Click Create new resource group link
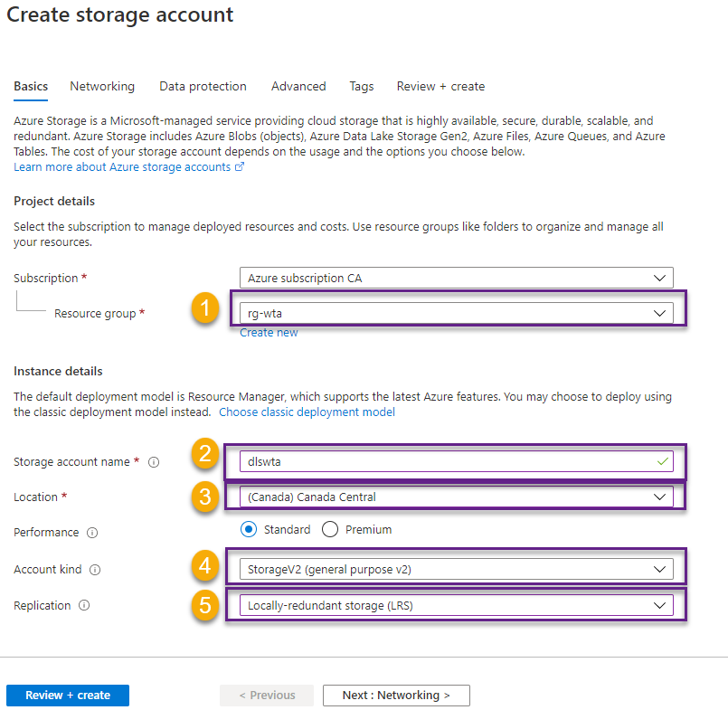The width and height of the screenshot is (728, 710). (x=269, y=333)
